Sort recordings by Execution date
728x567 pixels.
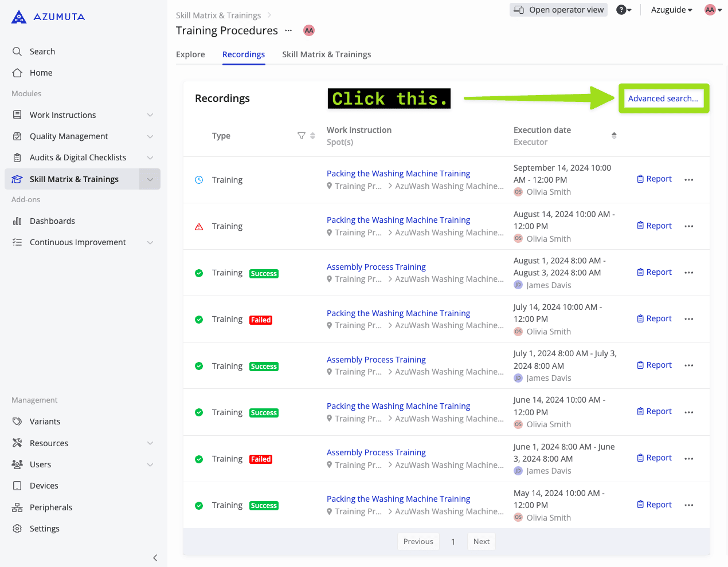pyautogui.click(x=613, y=136)
